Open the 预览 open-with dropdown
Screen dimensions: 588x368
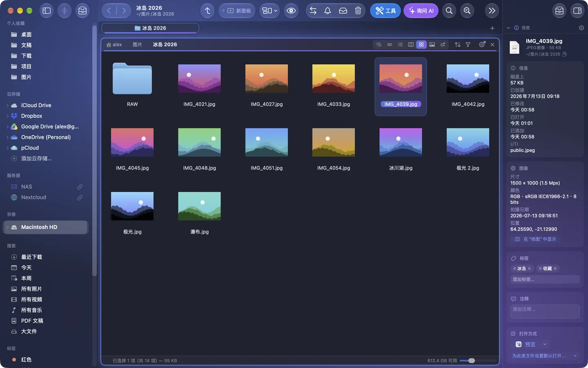[531, 344]
